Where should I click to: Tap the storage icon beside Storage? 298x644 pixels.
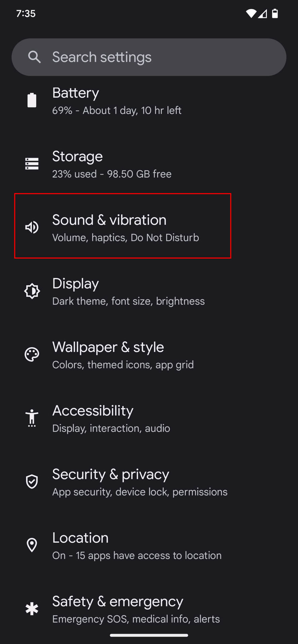click(32, 164)
